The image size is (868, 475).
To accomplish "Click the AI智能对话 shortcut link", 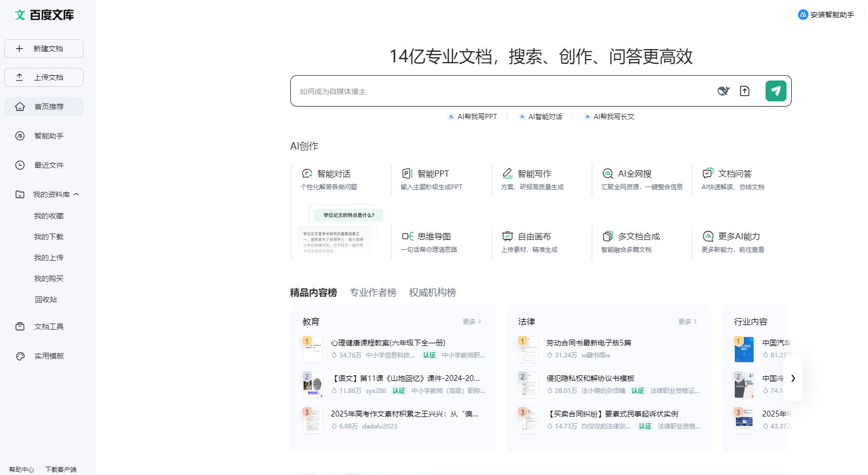I will tap(541, 117).
